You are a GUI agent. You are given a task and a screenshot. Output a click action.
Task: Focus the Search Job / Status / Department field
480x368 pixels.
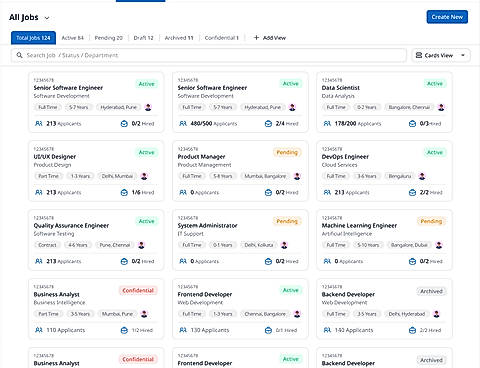click(x=209, y=55)
